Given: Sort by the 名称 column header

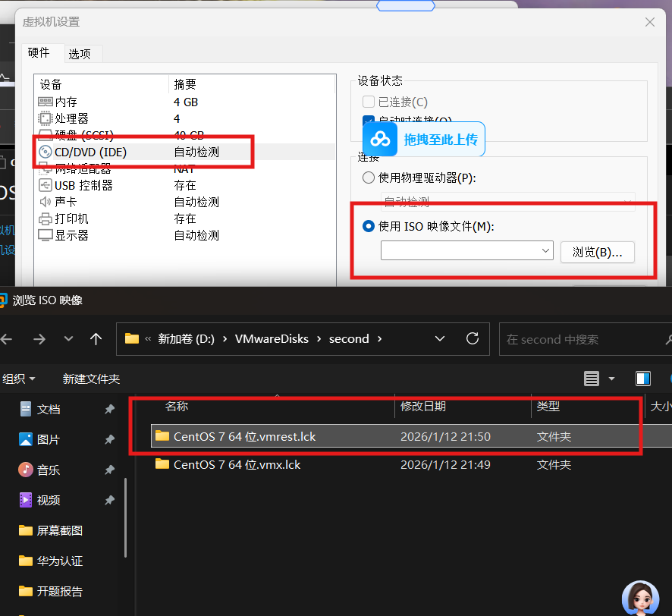Looking at the screenshot, I should point(177,406).
